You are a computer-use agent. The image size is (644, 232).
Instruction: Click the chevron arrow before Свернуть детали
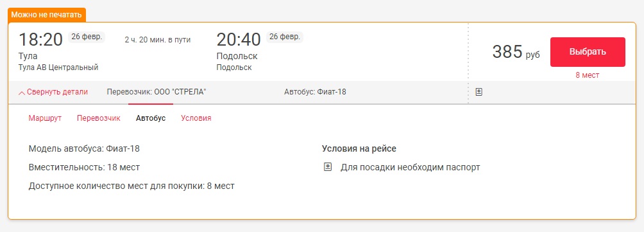pos(22,93)
